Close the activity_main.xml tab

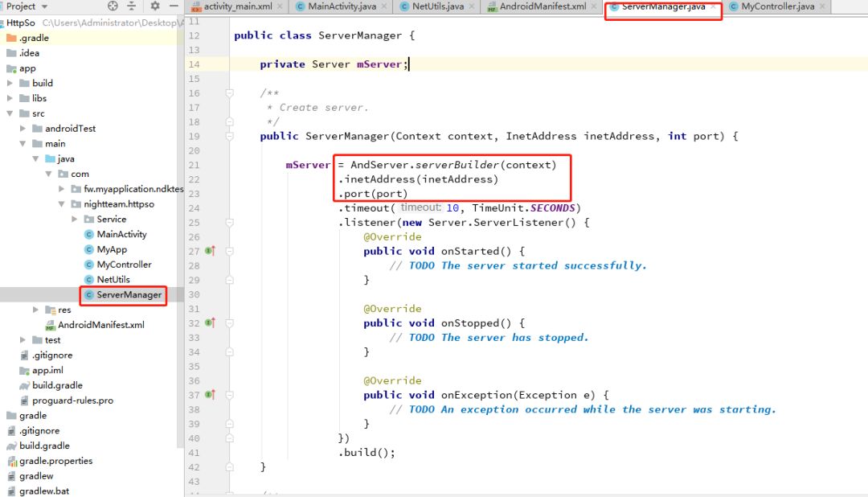280,6
